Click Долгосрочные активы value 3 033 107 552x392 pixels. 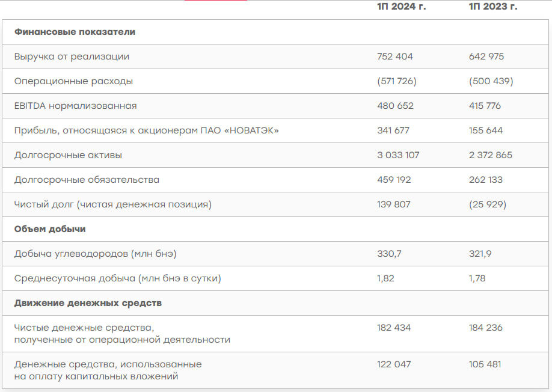pyautogui.click(x=398, y=155)
